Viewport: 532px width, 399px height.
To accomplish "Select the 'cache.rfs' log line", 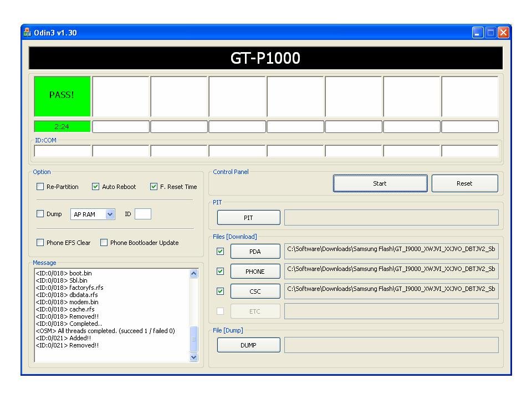I will click(65, 309).
